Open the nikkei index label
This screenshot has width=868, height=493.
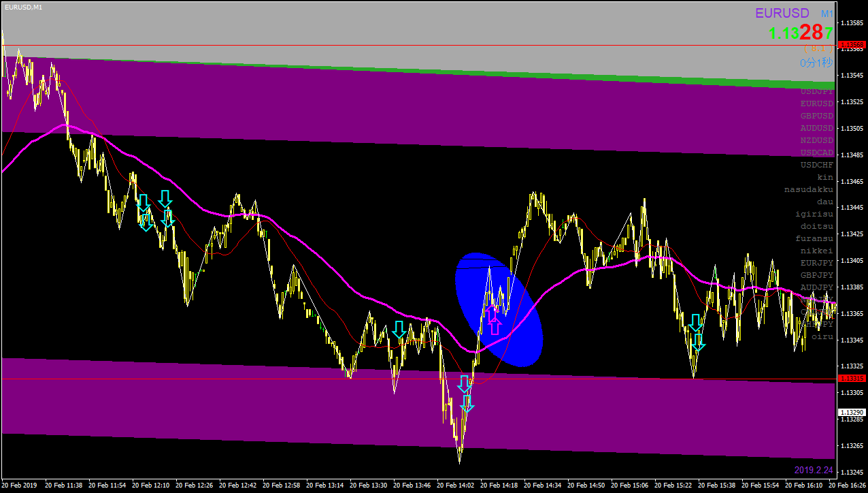point(816,251)
